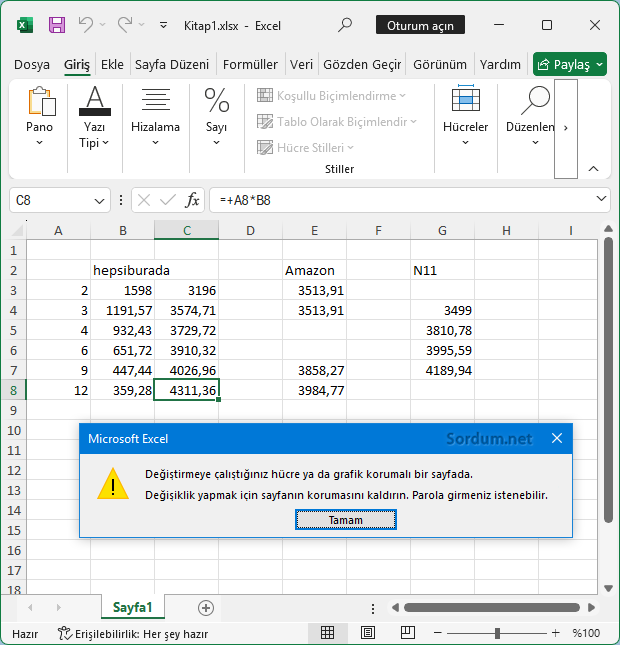This screenshot has height=645, width=620.
Task: Select all cells with corner triangle
Action: pos(16,230)
